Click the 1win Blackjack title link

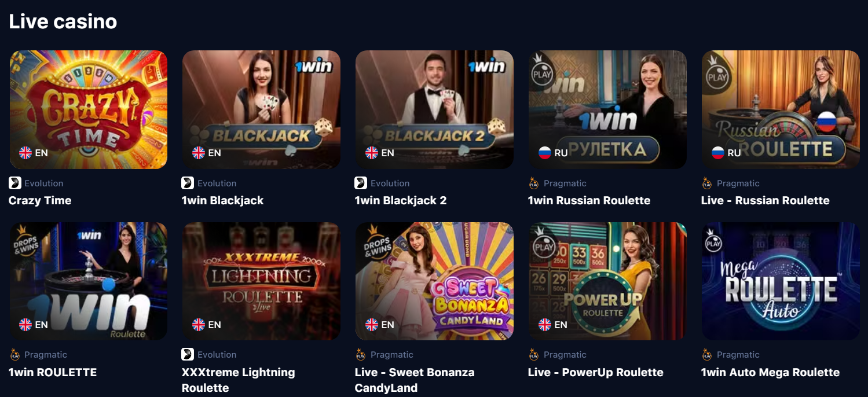pos(222,201)
